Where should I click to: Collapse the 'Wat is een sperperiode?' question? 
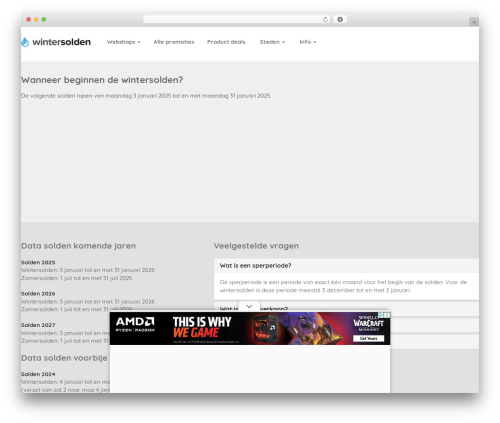pyautogui.click(x=346, y=266)
